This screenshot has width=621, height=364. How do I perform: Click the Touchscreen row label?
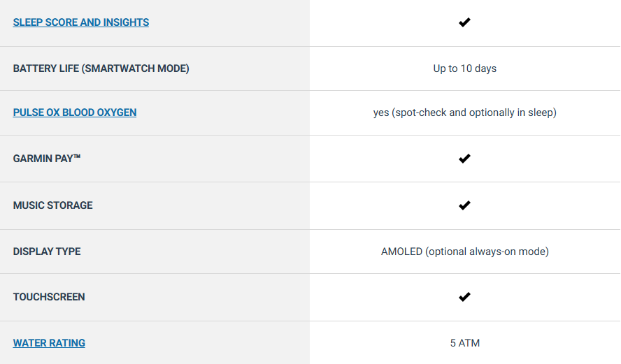tap(49, 297)
